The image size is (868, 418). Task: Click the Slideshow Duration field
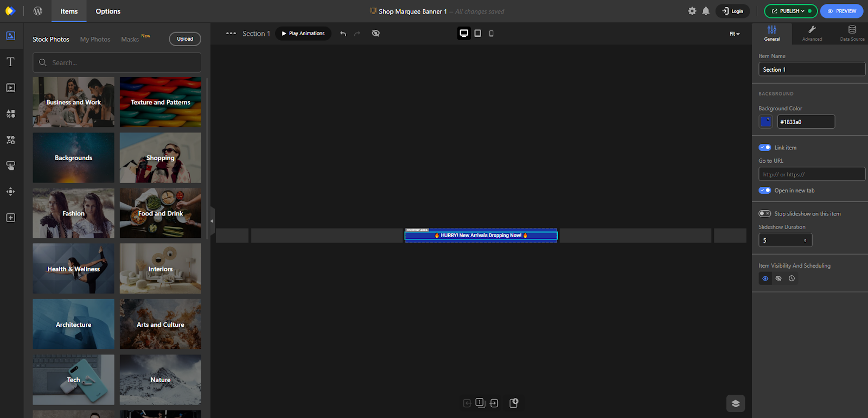(785, 240)
